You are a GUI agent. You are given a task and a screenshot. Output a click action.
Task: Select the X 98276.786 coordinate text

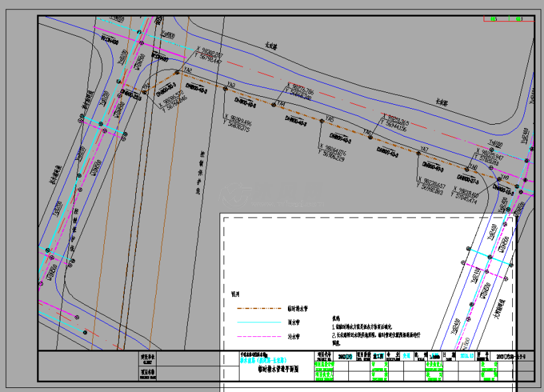click(x=301, y=89)
